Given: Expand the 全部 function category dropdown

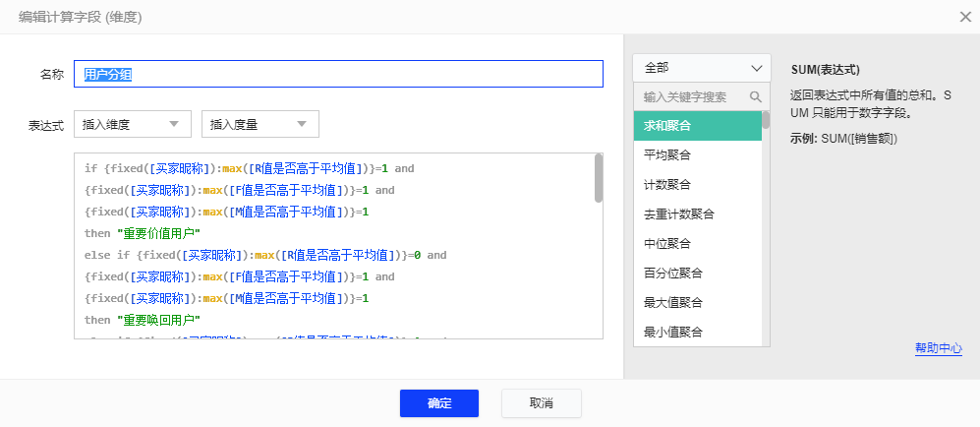Looking at the screenshot, I should 701,68.
